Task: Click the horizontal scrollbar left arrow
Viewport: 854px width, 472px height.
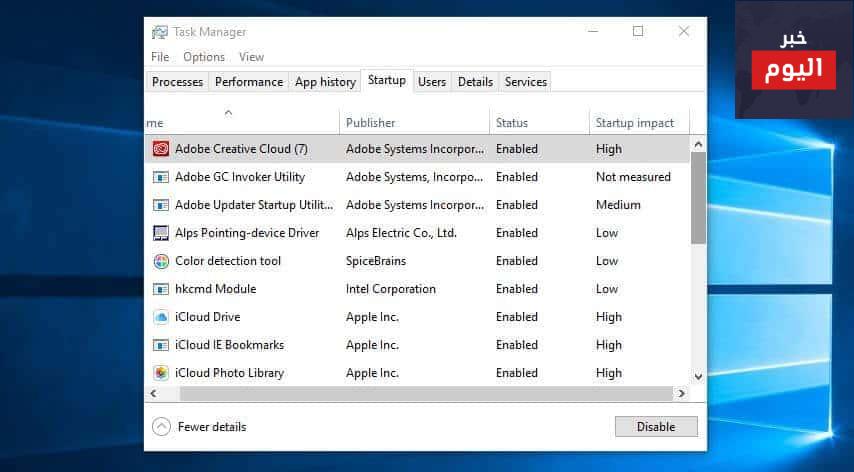Action: (153, 393)
